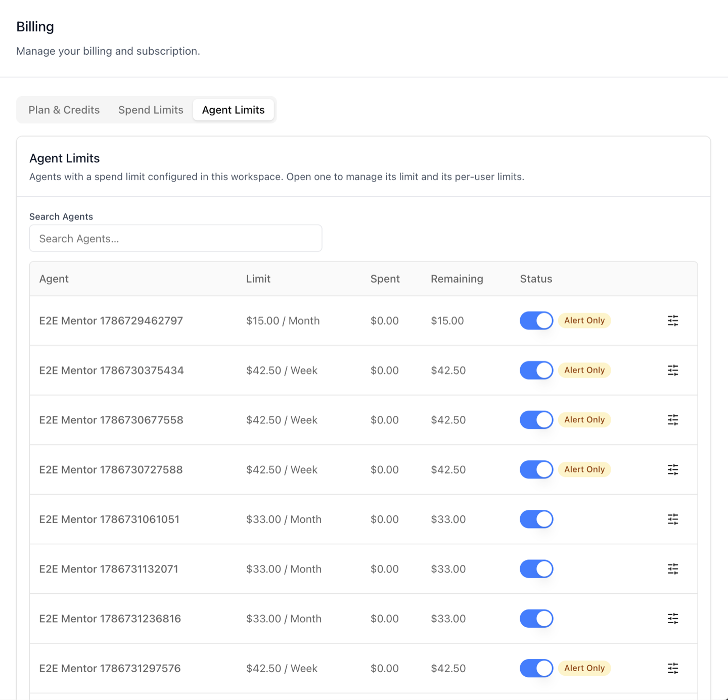Click the Status column header
This screenshot has height=700, width=728.
click(x=536, y=279)
